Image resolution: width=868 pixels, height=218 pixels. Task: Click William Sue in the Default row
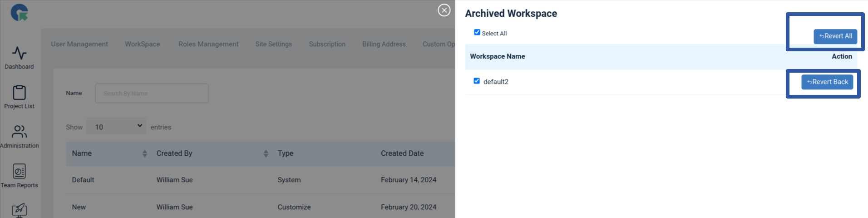[x=175, y=180]
